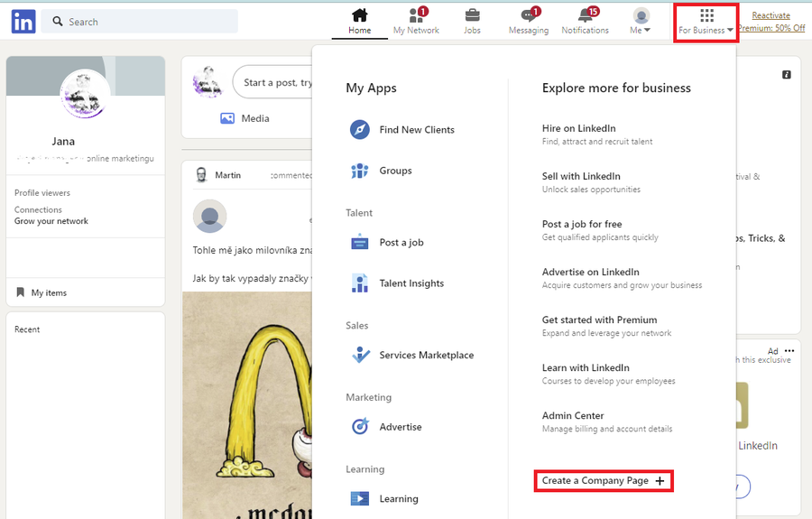This screenshot has width=812, height=519.
Task: Open Services Marketplace app
Action: [x=426, y=356]
